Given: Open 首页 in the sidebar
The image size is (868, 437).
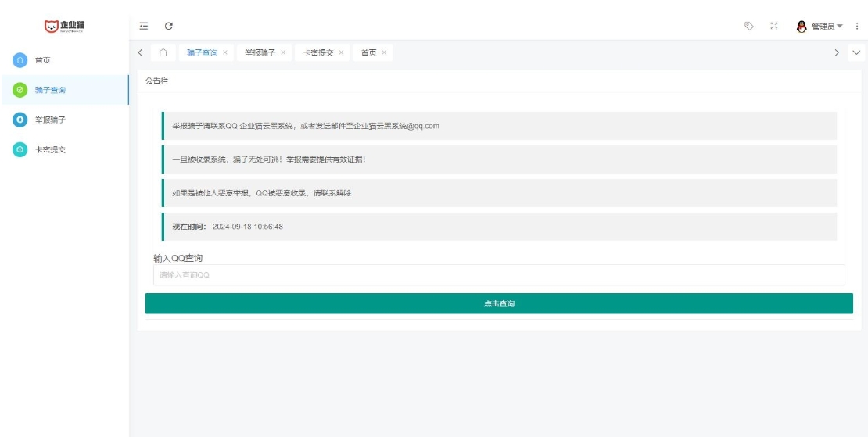Looking at the screenshot, I should [x=43, y=60].
